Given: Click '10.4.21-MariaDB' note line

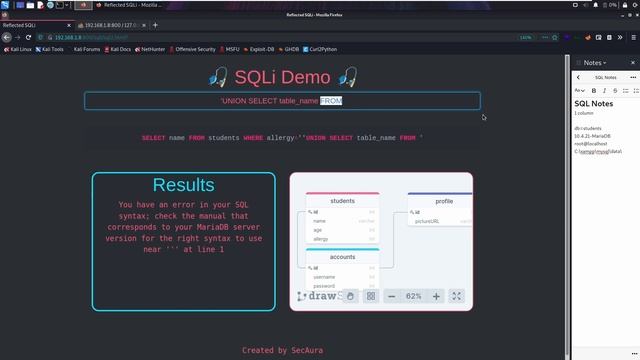Looking at the screenshot, I should pyautogui.click(x=592, y=136).
